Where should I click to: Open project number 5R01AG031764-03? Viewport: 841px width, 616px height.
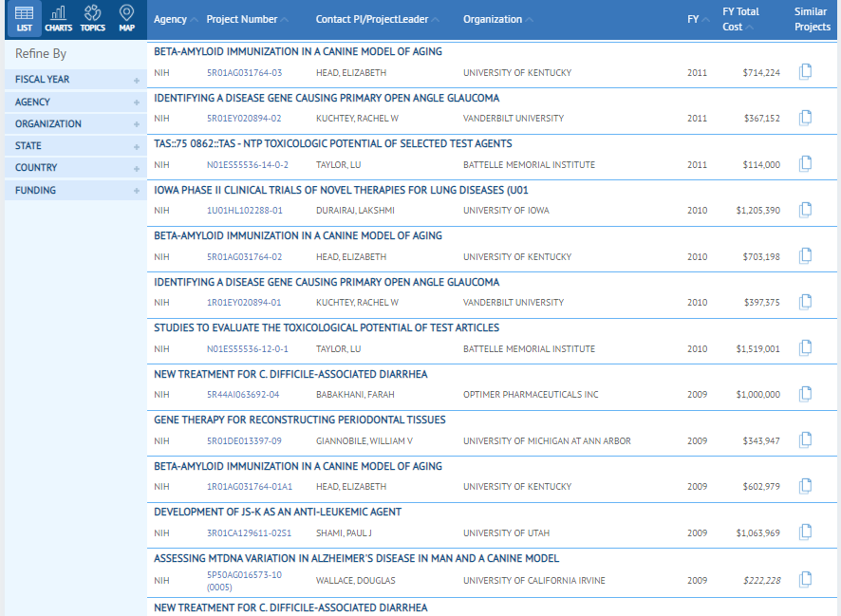tap(244, 73)
